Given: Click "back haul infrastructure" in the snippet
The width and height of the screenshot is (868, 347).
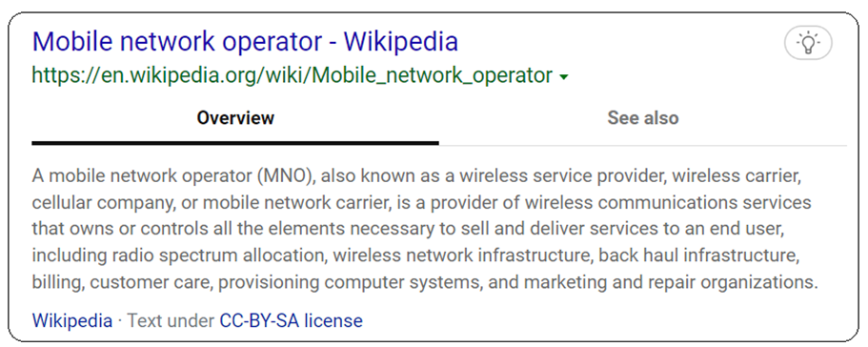Looking at the screenshot, I should [699, 255].
